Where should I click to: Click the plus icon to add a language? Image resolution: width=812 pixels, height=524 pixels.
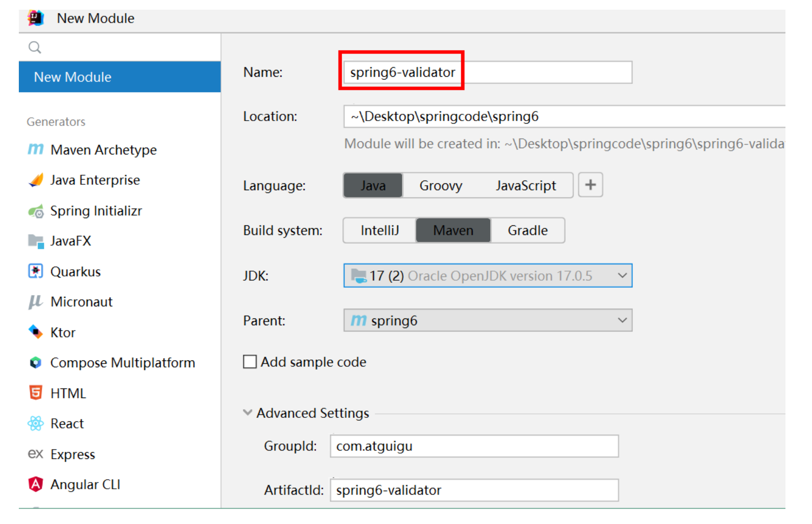click(590, 185)
